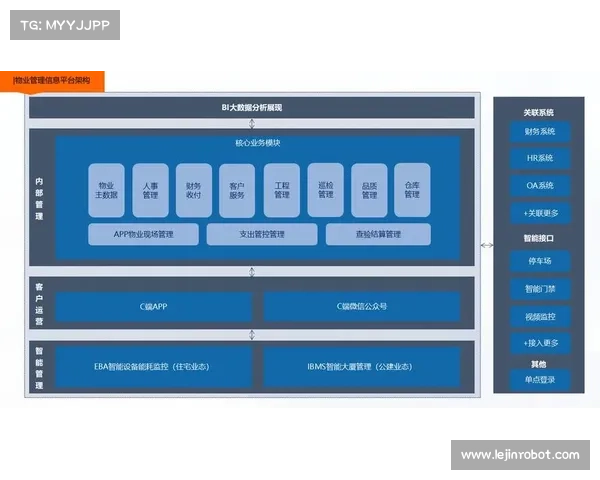This screenshot has width=600, height=480.
Task: Open the 财务收付 module
Action: tap(194, 190)
